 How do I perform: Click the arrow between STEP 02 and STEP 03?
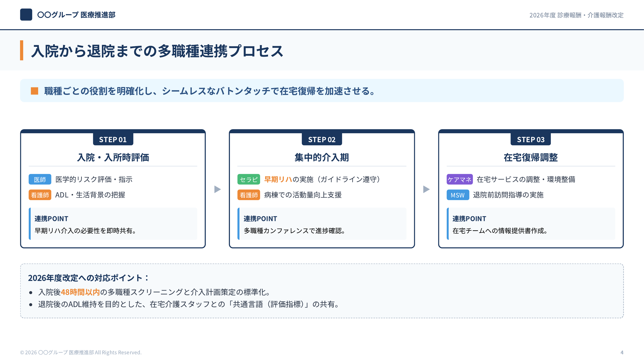click(426, 189)
